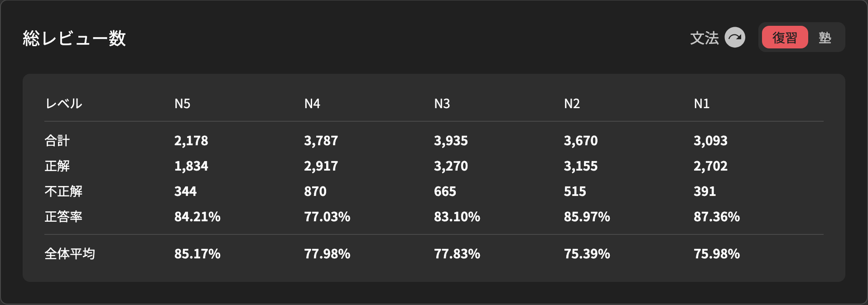868x305 pixels.
Task: Click the N5 total value 2,178
Action: coord(191,141)
